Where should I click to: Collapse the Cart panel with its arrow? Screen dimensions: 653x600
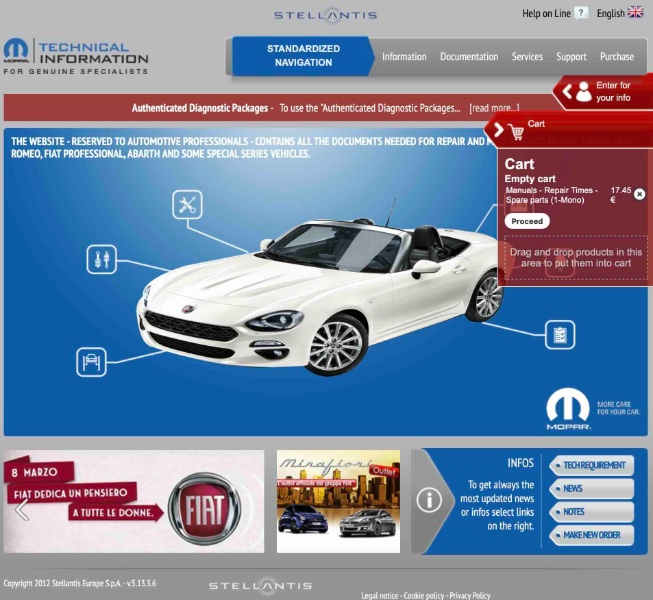498,130
